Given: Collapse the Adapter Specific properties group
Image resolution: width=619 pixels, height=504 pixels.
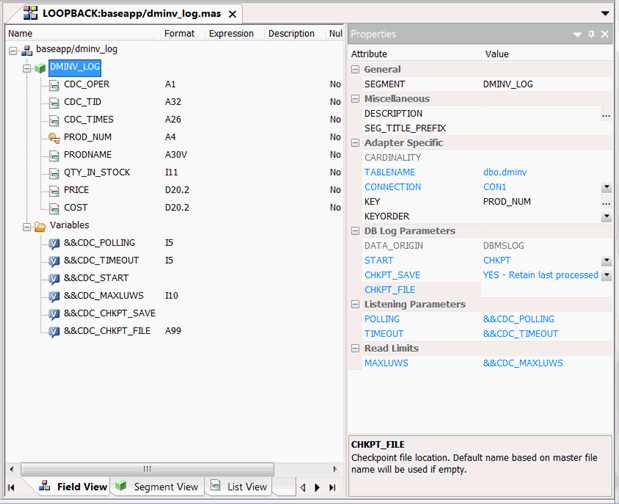Looking at the screenshot, I should point(355,143).
